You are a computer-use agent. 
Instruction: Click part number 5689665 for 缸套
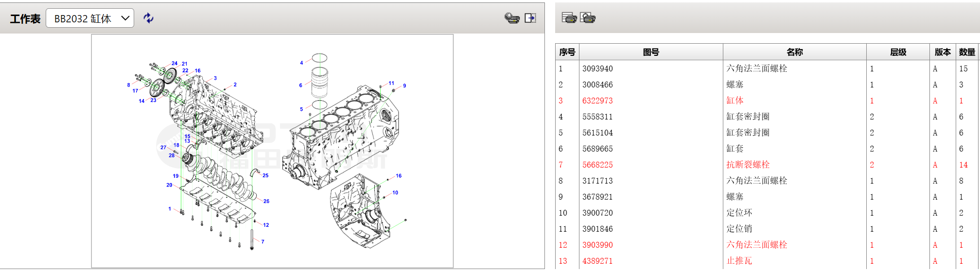[x=597, y=149]
